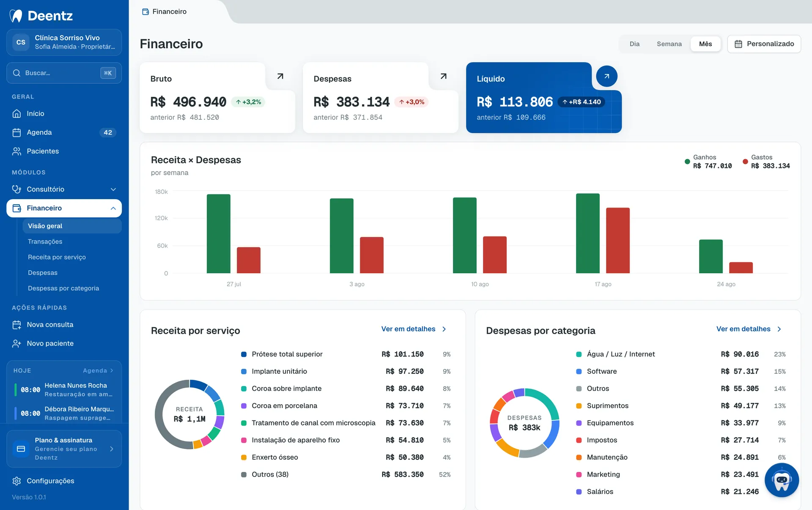Click the Débora Ribeiro appointment entry

coord(64,413)
